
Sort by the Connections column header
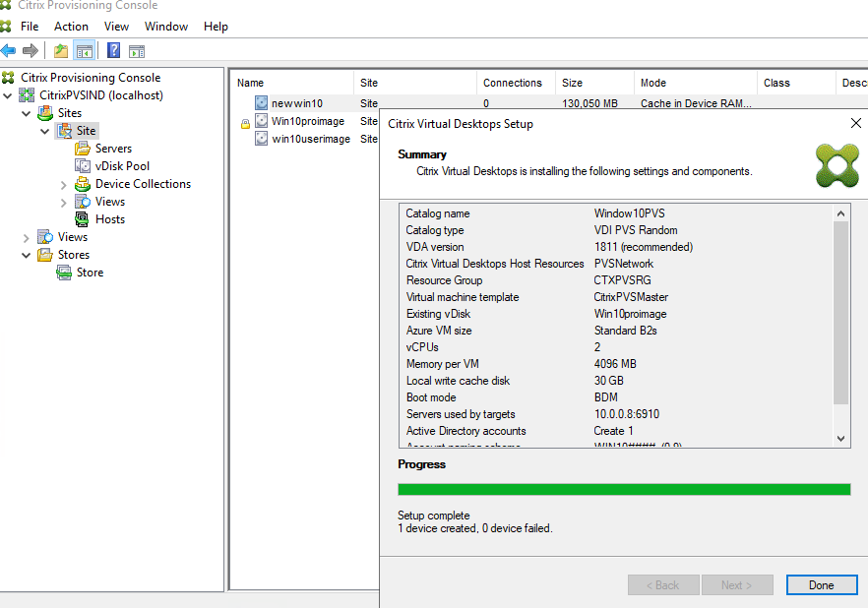point(516,83)
